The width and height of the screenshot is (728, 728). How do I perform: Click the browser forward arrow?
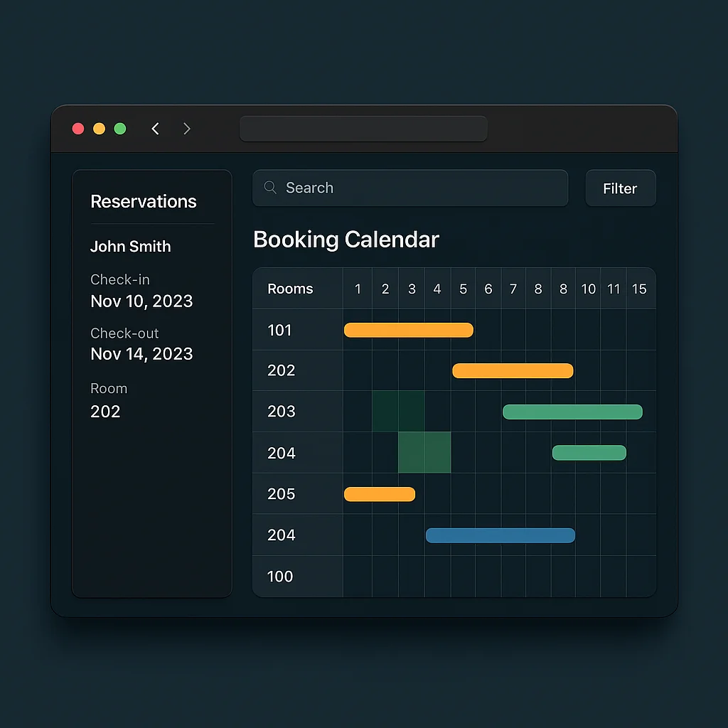click(x=187, y=129)
